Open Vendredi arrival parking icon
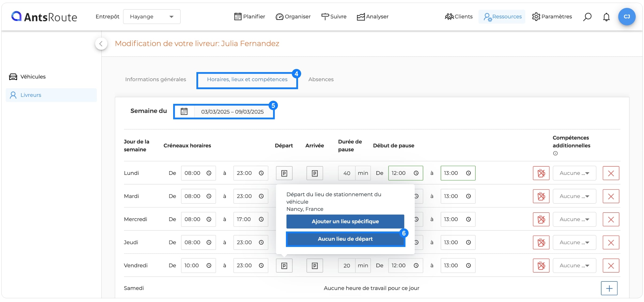Image resolution: width=644 pixels, height=302 pixels. (315, 266)
